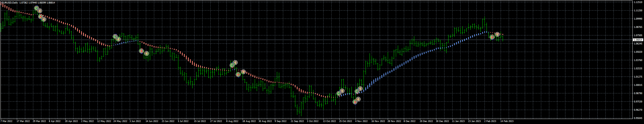Click the 0.98790 price axis label

[638, 93]
